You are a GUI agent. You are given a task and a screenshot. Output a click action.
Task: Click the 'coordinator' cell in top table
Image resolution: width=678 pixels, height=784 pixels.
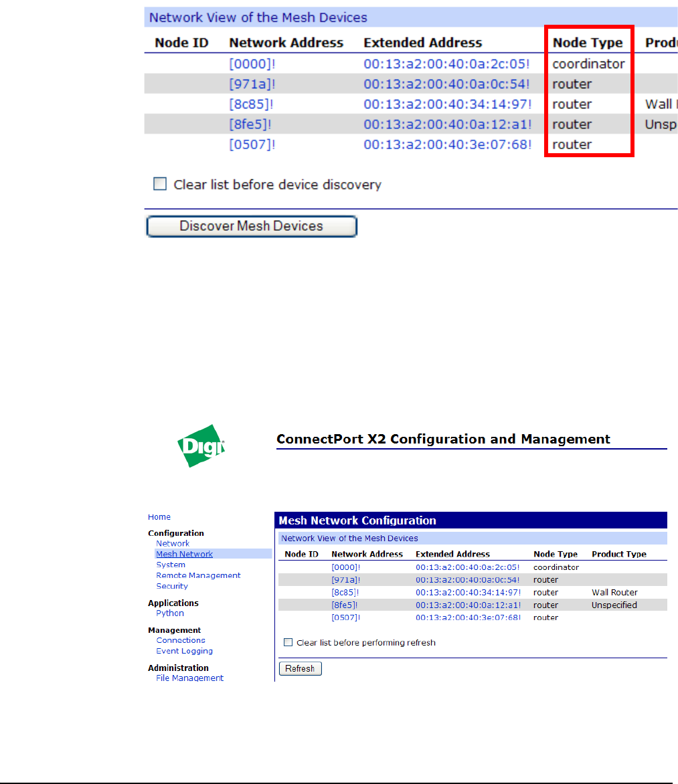[x=588, y=64]
